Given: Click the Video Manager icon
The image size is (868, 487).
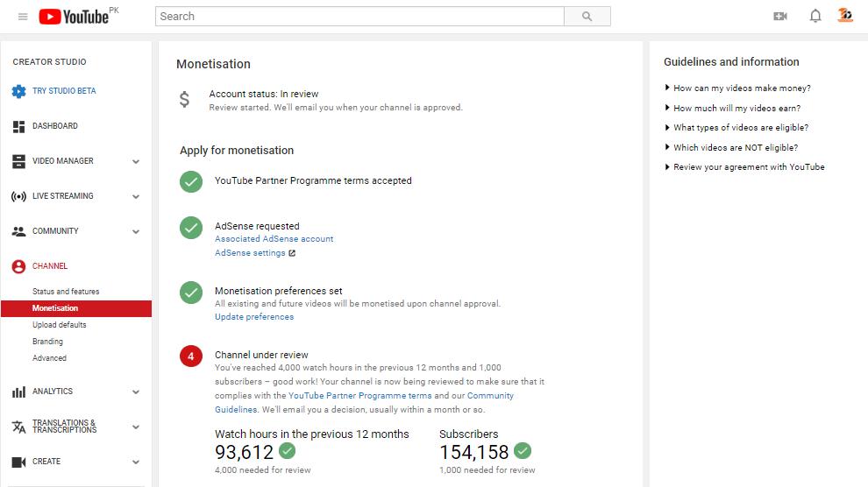Looking at the screenshot, I should click(18, 161).
